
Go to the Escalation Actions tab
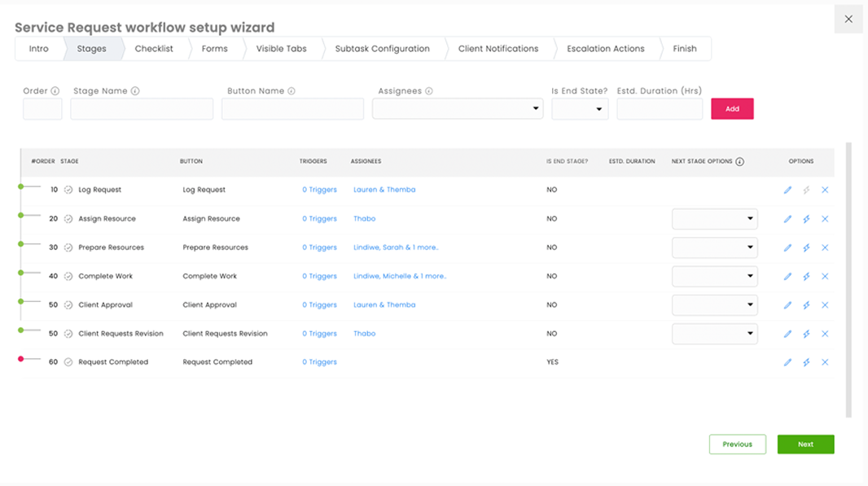pos(605,49)
